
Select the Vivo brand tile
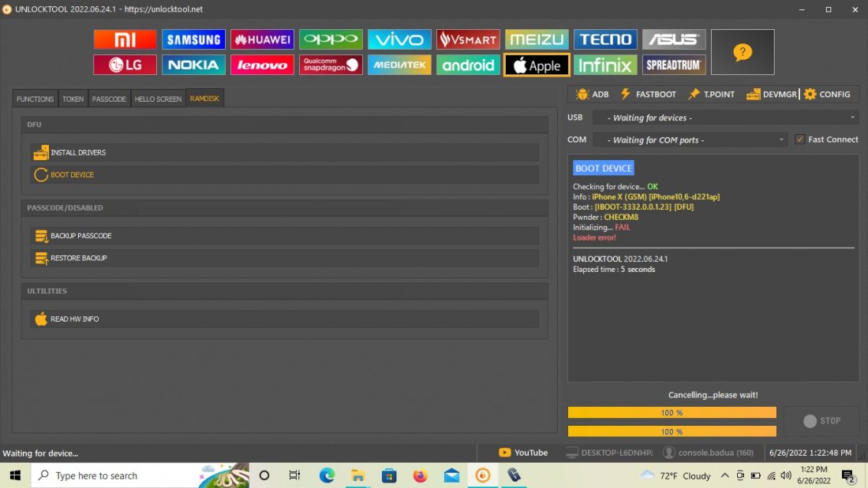399,39
